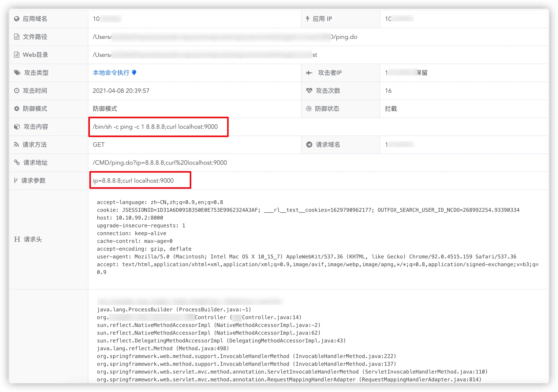Click the java.lang.ProcessBuilder stack trace line

click(x=174, y=310)
